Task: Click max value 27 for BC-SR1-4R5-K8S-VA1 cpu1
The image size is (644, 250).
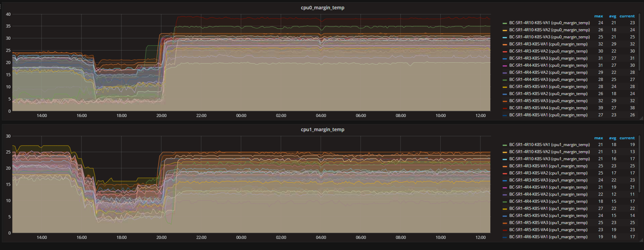Action: (x=600, y=208)
